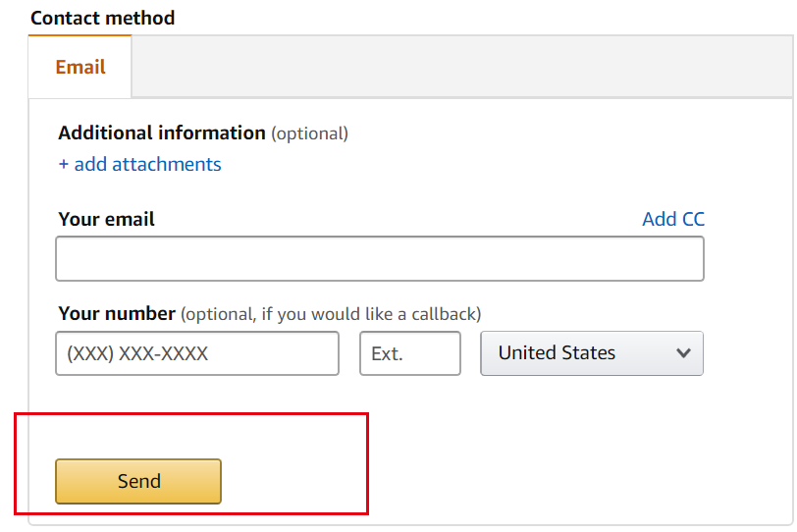Screen dimensions: 797x532
Task: Click the Additional information label
Action: (162, 133)
